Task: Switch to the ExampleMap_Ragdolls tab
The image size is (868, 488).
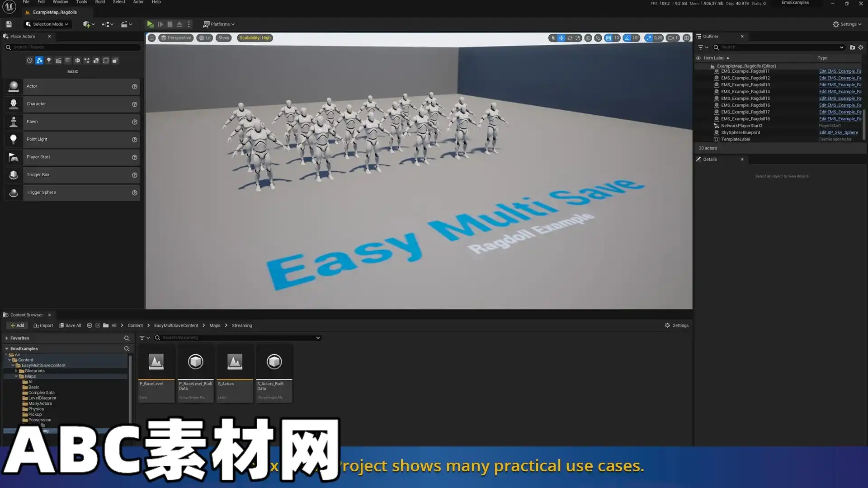Action: (x=54, y=13)
